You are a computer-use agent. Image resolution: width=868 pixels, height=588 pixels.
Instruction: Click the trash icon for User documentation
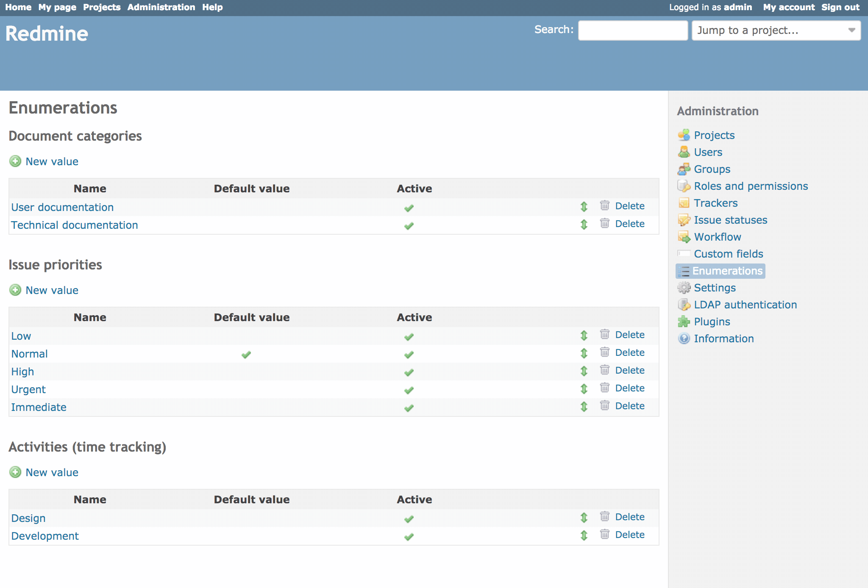coord(605,205)
